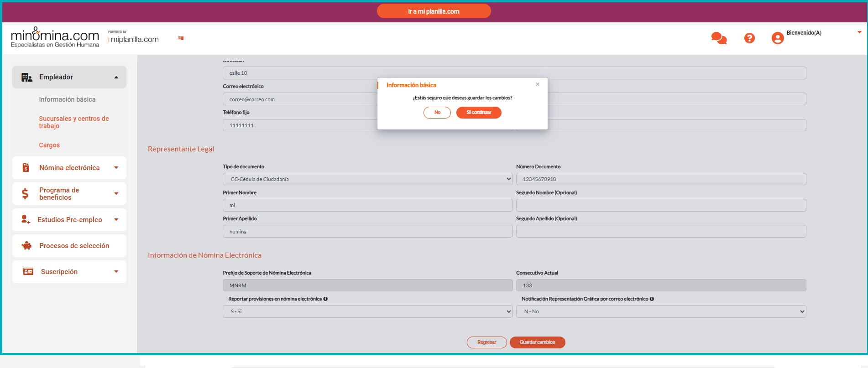Open the Tipo de documento dropdown

[x=367, y=179]
